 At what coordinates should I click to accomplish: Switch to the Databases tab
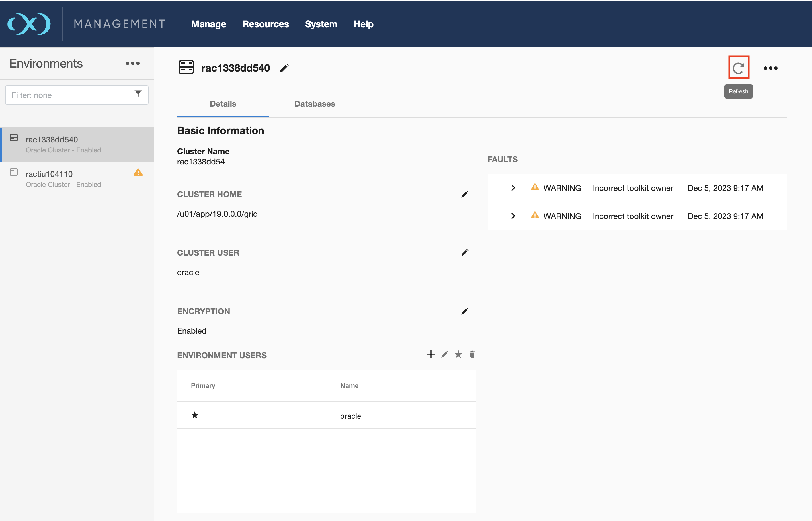pyautogui.click(x=315, y=104)
